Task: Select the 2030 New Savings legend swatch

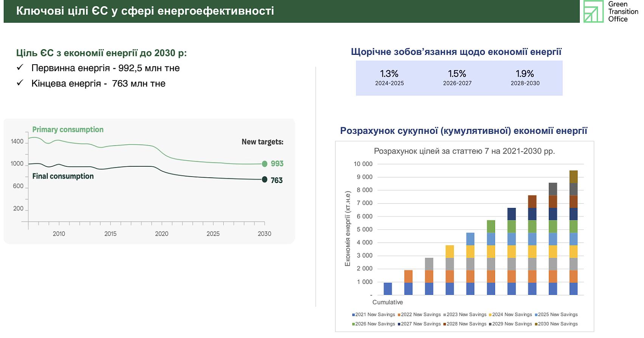Action: (x=536, y=324)
